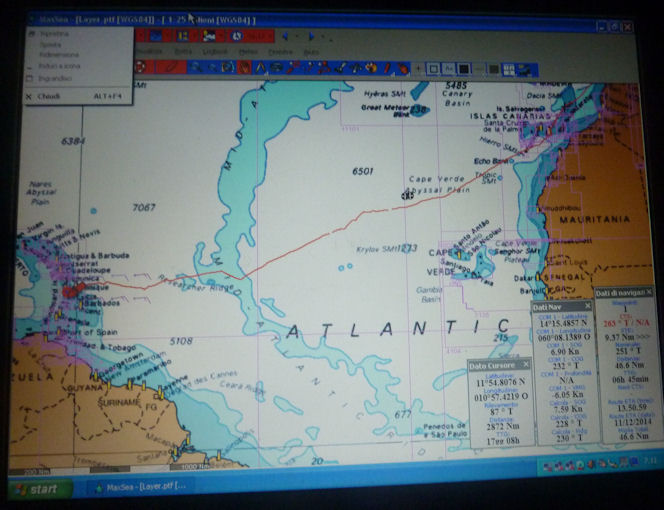Viewport: 664px width, 510px height.
Task: Click the range circle tool icon
Action: pyautogui.click(x=276, y=67)
